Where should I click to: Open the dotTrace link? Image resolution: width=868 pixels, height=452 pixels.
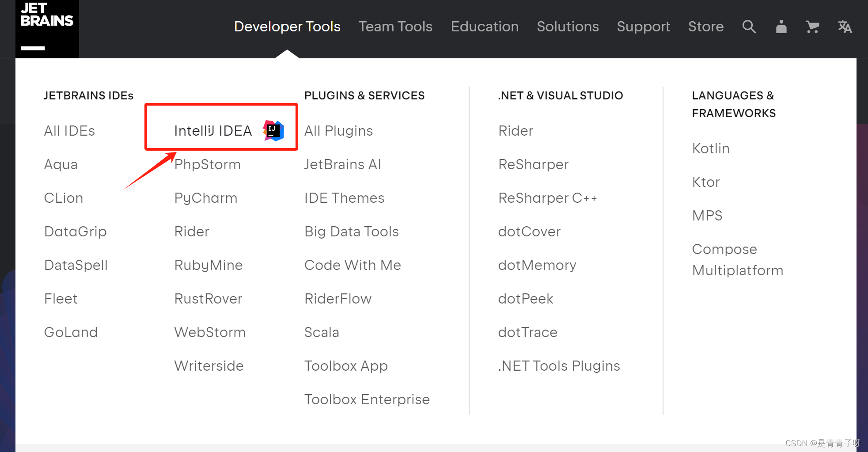[x=527, y=332]
